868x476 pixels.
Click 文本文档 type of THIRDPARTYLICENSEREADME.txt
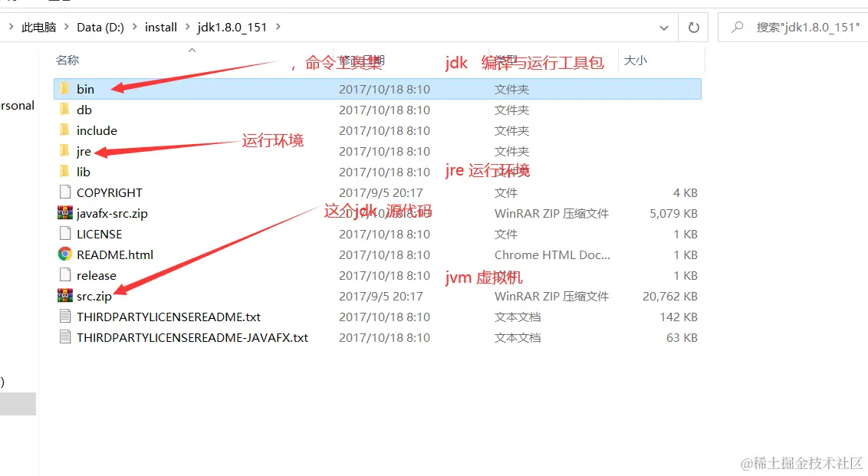click(x=517, y=317)
